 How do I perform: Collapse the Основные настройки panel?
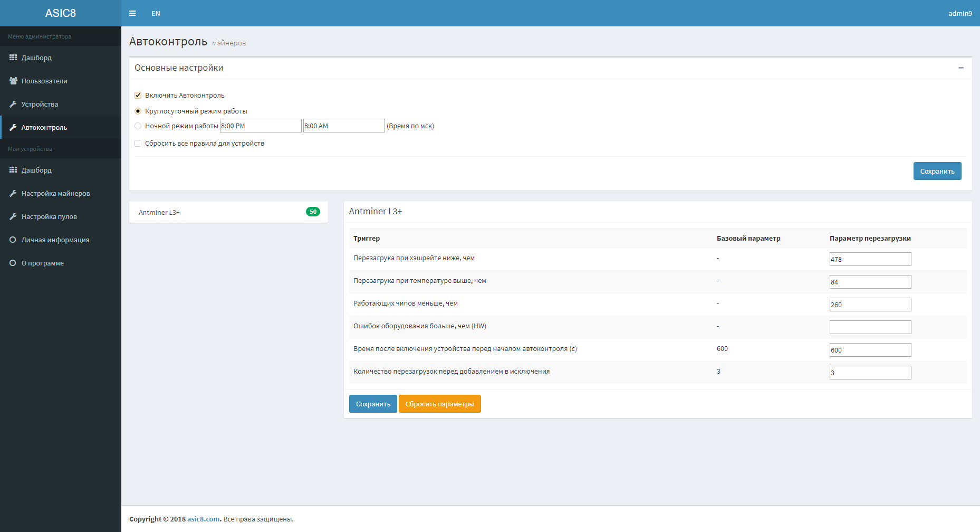coord(961,68)
